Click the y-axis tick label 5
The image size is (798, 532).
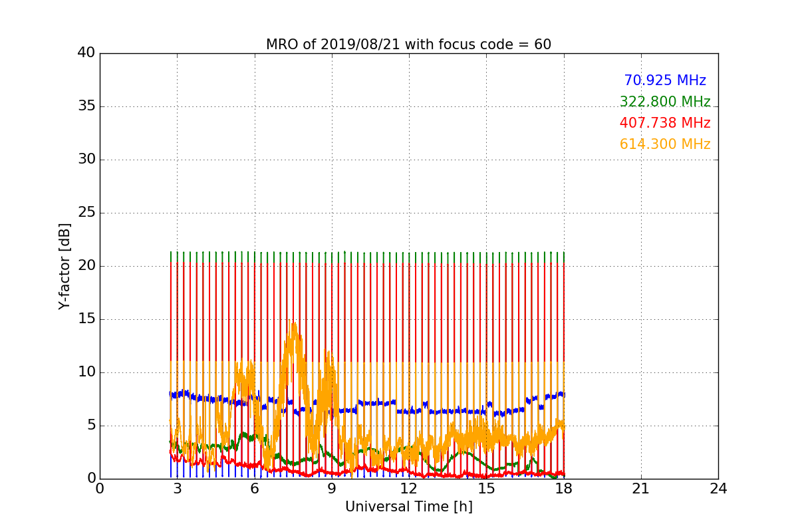click(90, 426)
